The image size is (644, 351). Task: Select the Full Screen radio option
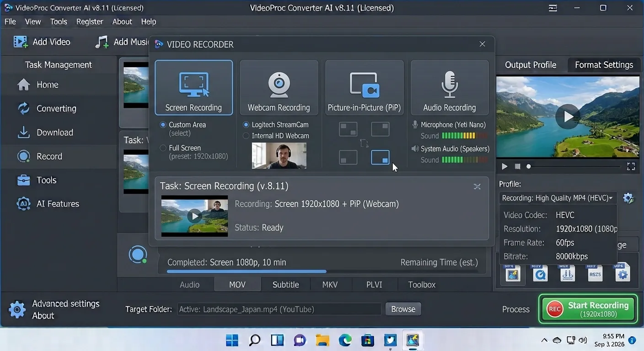pos(163,148)
